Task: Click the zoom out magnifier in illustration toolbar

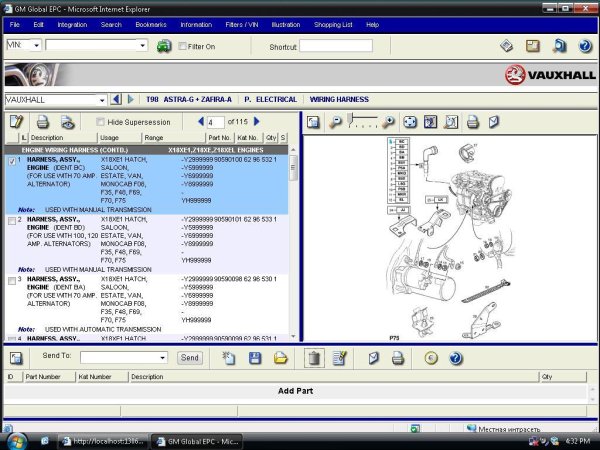Action: (x=337, y=122)
